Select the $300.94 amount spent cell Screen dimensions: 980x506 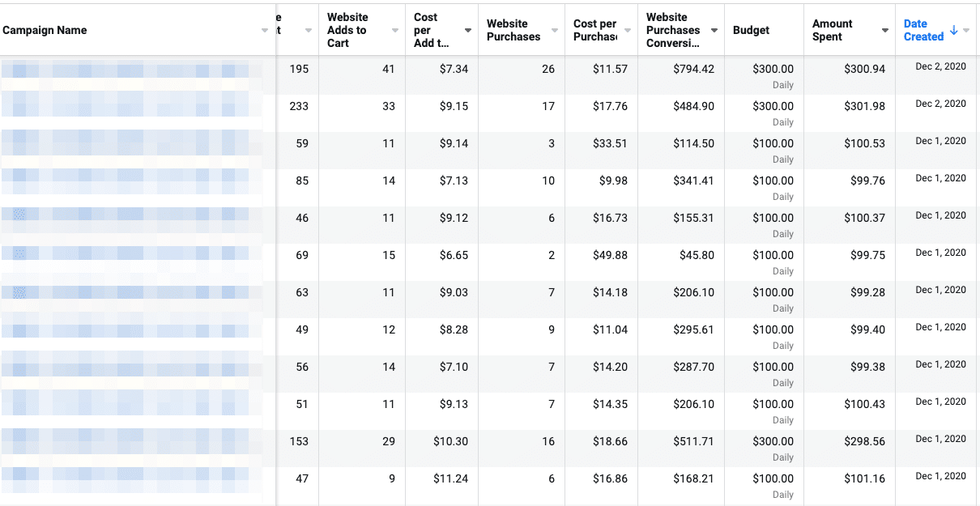click(864, 69)
